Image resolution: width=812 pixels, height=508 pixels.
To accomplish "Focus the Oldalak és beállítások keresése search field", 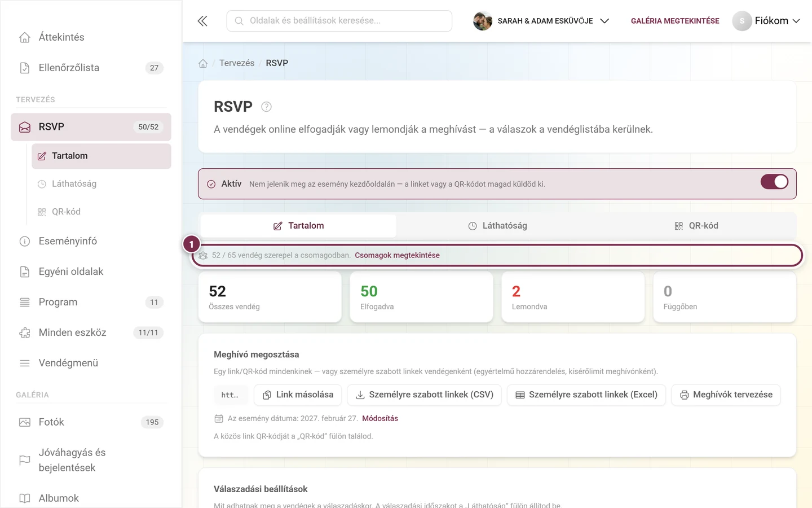I will (339, 21).
